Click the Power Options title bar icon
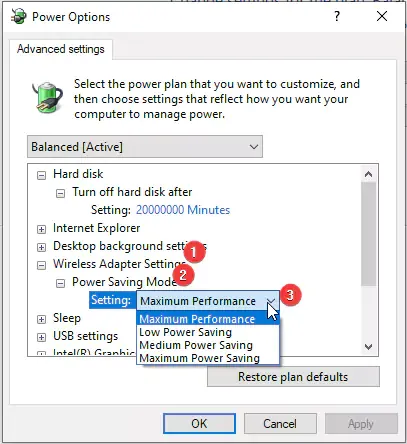The height and width of the screenshot is (444, 407). [18, 16]
